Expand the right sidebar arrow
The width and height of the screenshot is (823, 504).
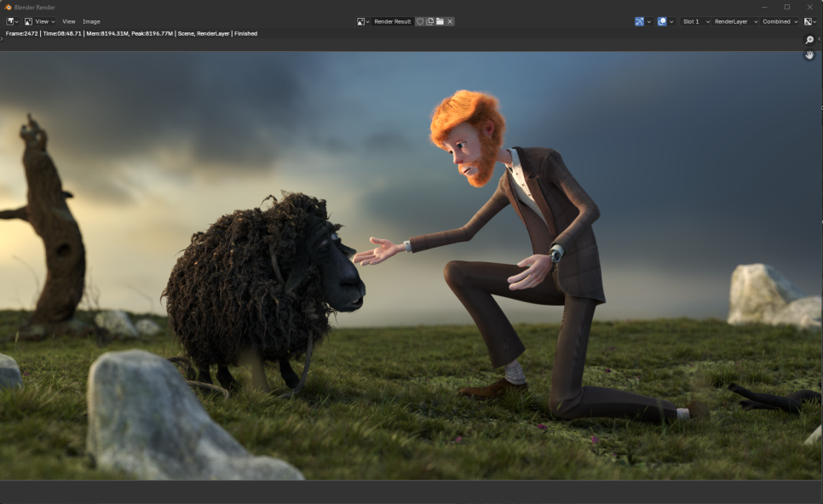click(x=820, y=39)
